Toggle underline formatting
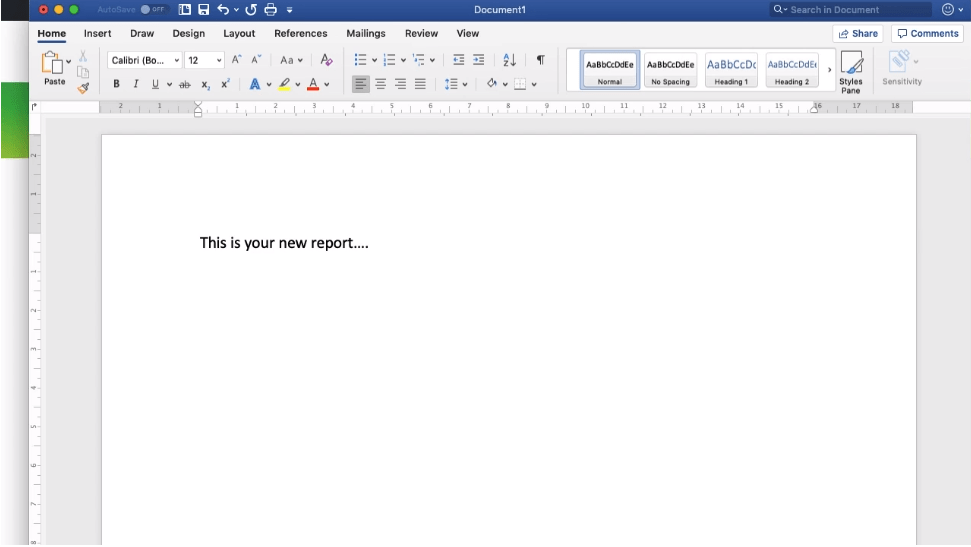Viewport: 971px width, 547px height. coord(155,84)
